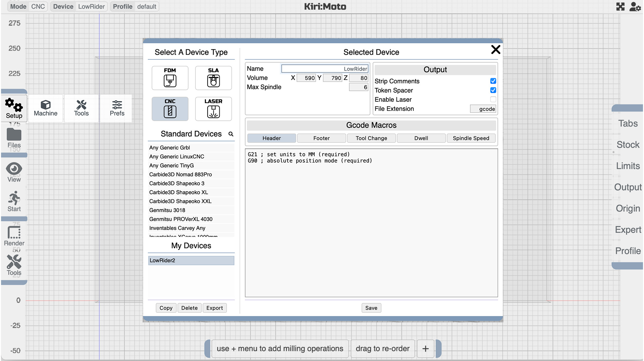Open the user account settings icon
Viewport: 644px width, 361px height.
[x=635, y=7]
